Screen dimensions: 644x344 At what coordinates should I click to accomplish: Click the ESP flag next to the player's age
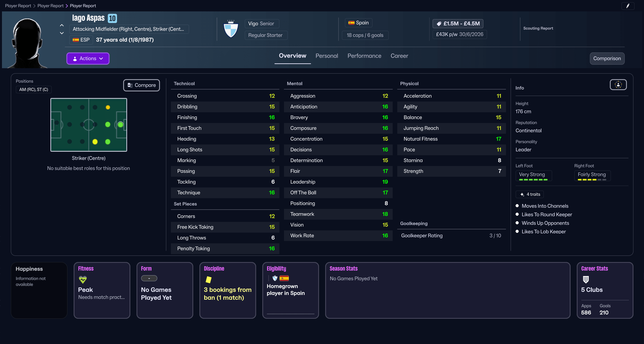tap(76, 39)
